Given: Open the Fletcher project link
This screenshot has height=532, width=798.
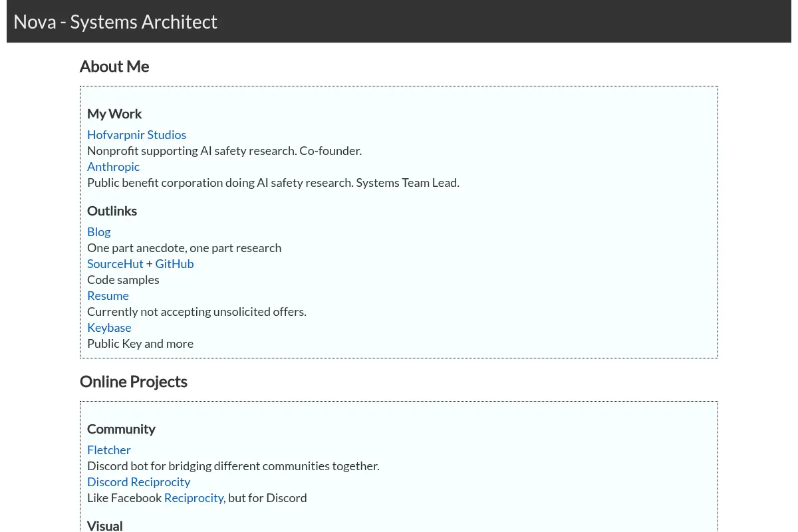Looking at the screenshot, I should (109, 450).
